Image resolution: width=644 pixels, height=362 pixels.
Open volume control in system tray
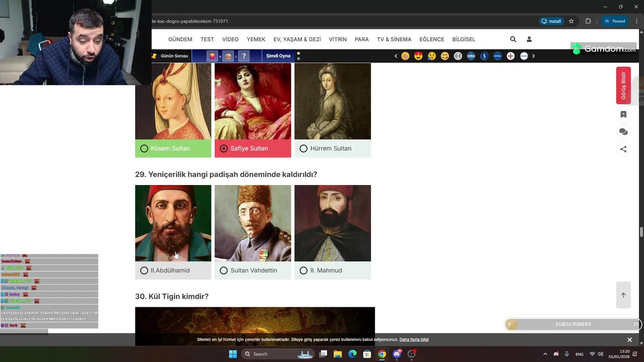[600, 354]
